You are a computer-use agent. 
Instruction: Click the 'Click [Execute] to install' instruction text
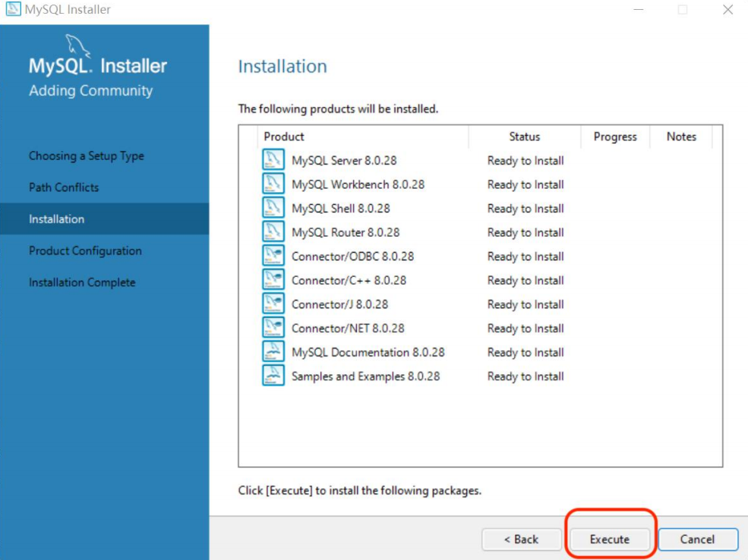[x=360, y=490]
